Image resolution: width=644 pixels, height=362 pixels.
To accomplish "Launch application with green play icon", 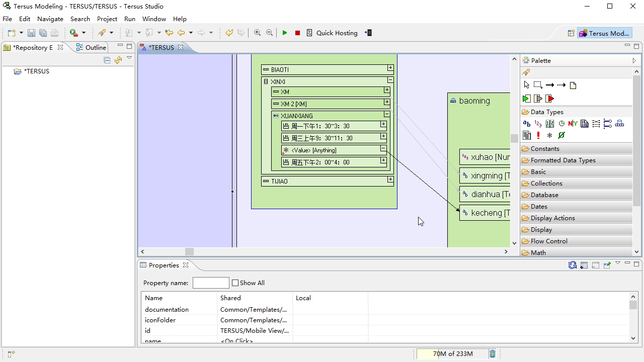I will pos(285,33).
